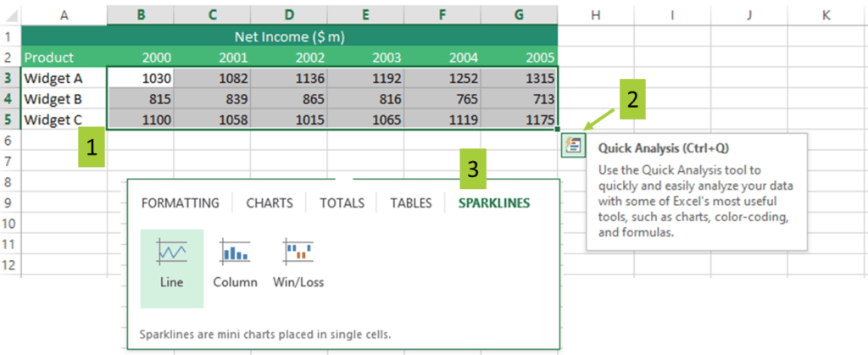The height and width of the screenshot is (355, 868).
Task: Click the 2002 year header cell
Action: (289, 58)
